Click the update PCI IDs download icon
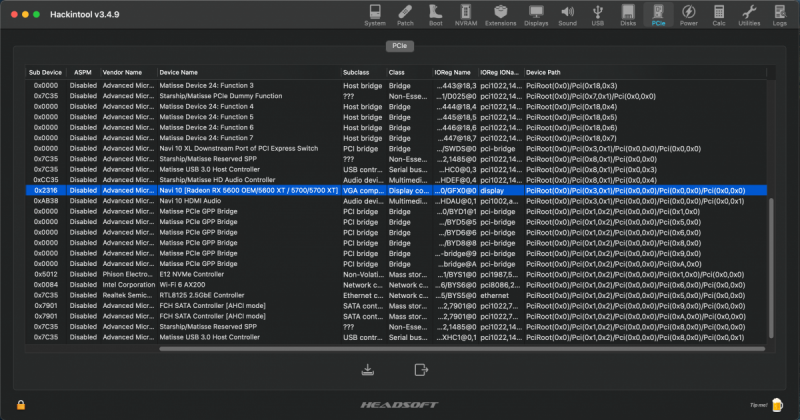Screen dimensions: 800x420 (369, 370)
